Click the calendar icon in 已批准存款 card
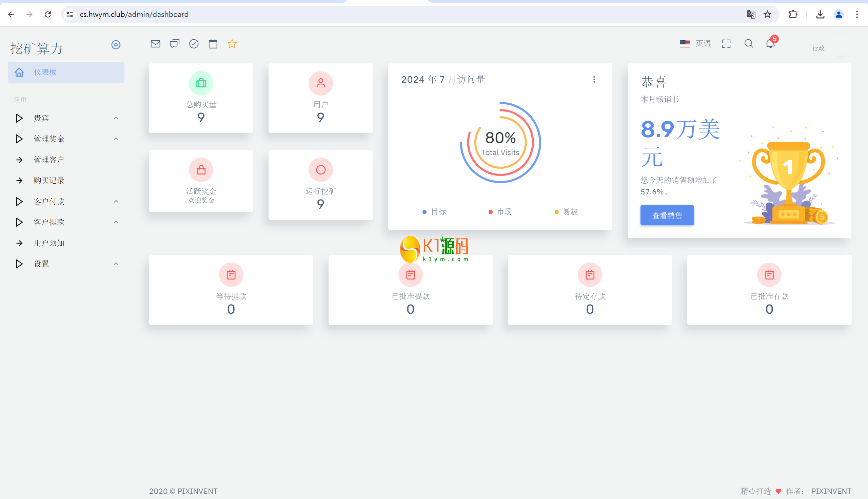 tap(769, 275)
